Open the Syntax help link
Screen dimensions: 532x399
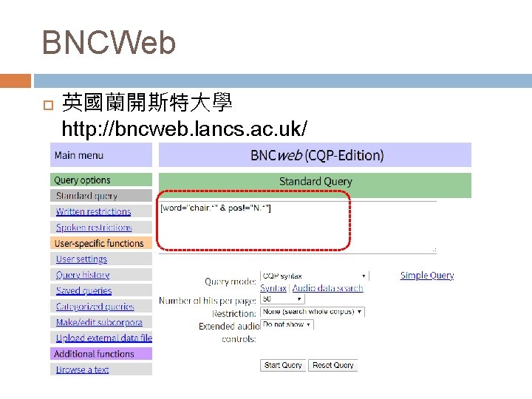point(273,288)
